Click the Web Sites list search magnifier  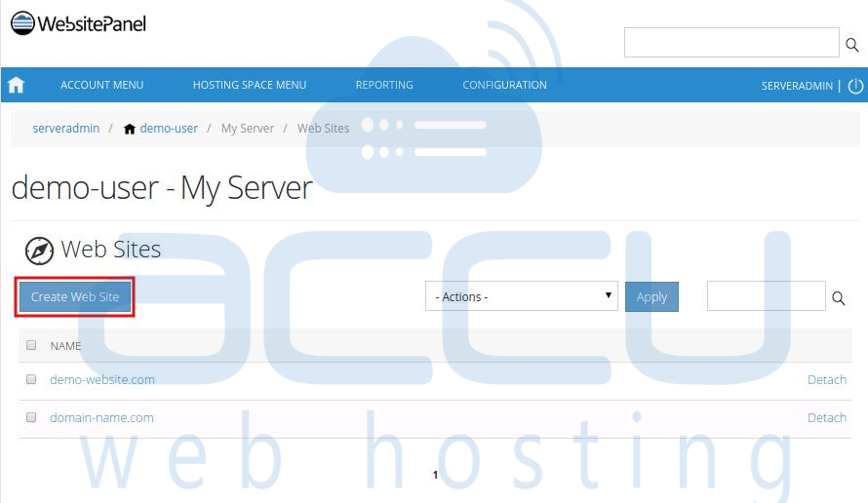point(839,298)
